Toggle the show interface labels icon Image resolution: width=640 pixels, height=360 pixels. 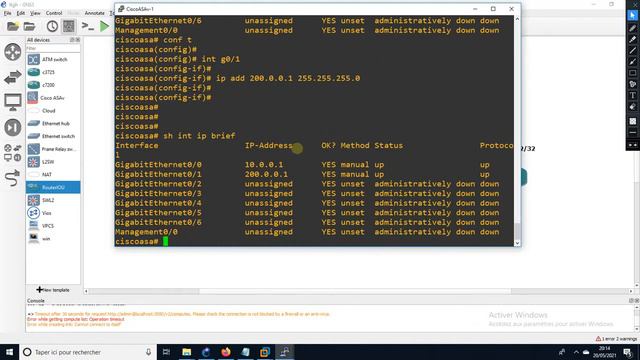coord(69,27)
